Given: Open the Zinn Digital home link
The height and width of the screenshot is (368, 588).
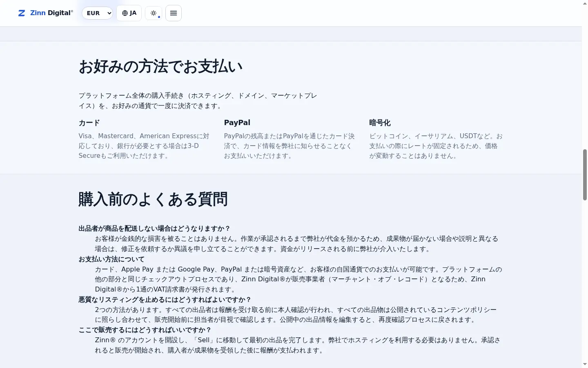Looking at the screenshot, I should [46, 13].
